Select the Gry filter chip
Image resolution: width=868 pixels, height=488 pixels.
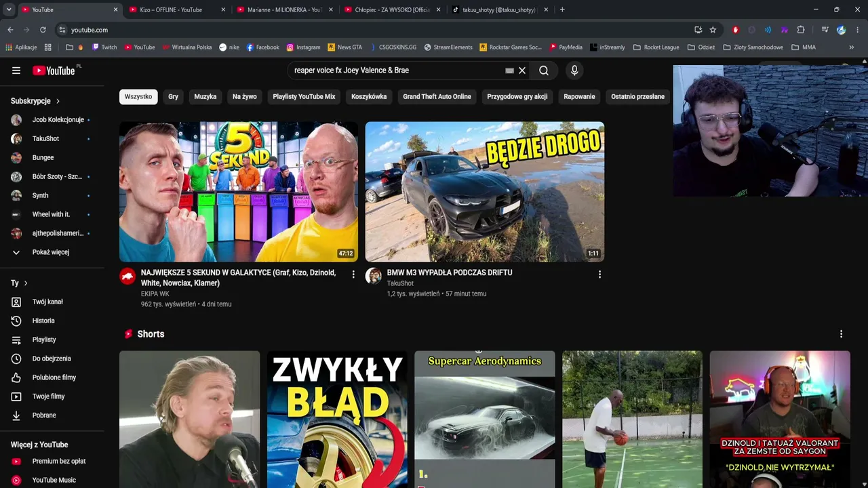point(174,97)
